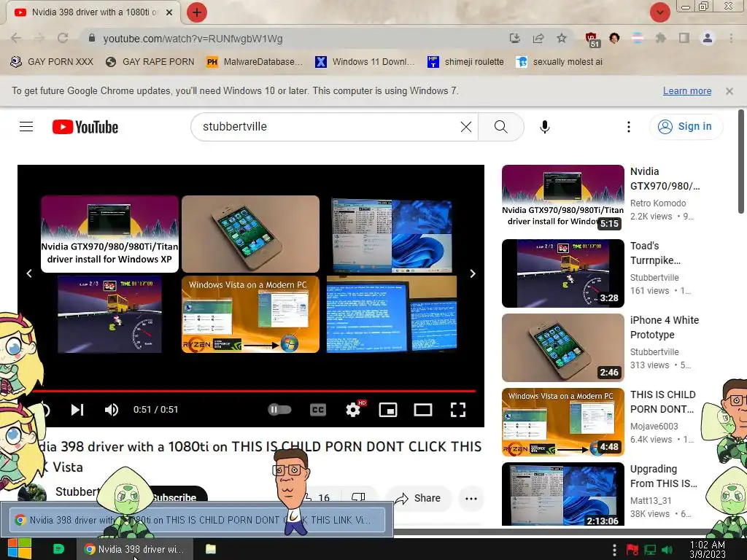
Task: Click the install app icon in address bar
Action: (x=514, y=38)
